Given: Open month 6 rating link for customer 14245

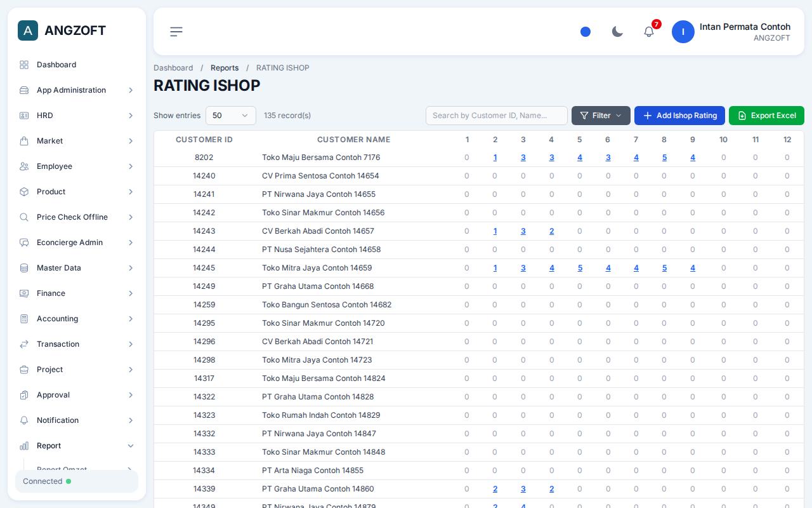Looking at the screenshot, I should click(608, 268).
